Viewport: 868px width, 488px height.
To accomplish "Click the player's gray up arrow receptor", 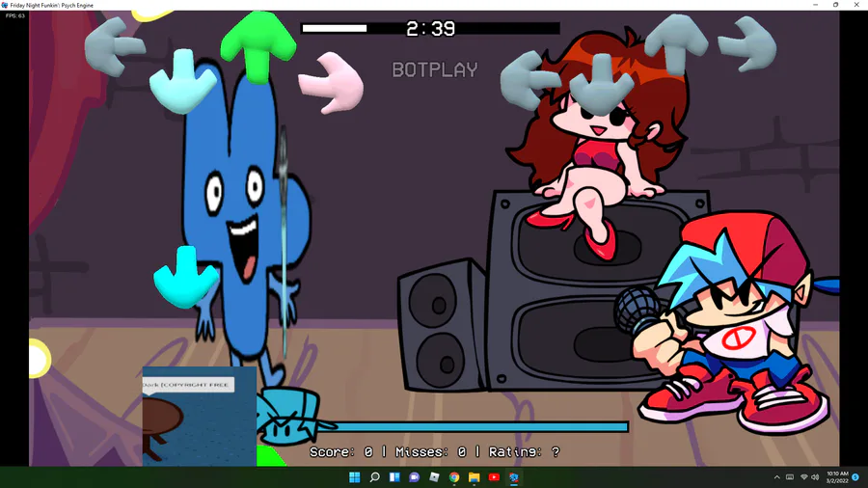I will click(676, 44).
